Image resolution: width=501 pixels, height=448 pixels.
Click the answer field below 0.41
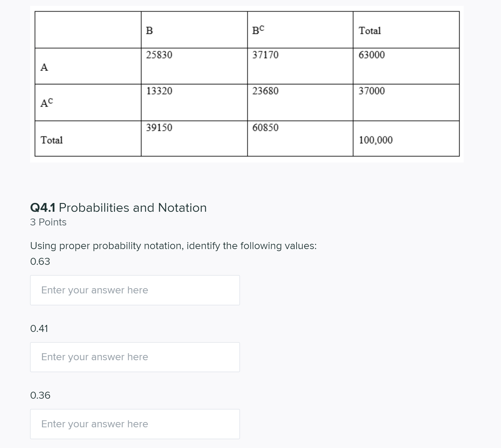(134, 357)
